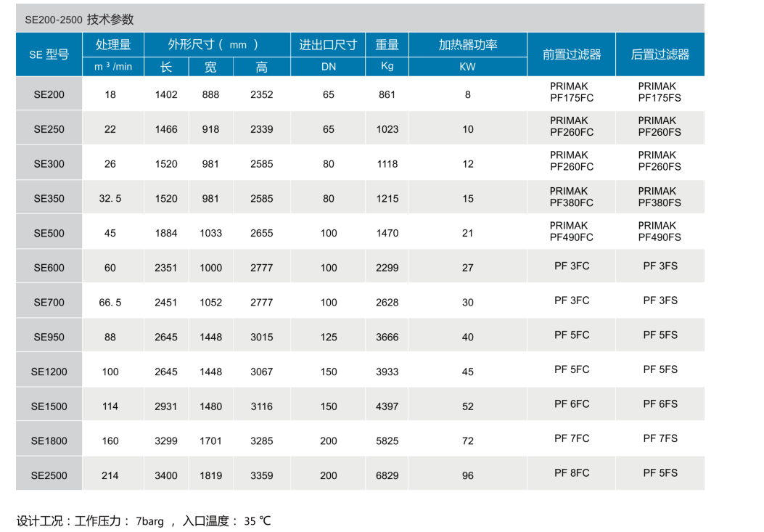The image size is (764, 532).
Task: Click the SE500 model cell
Action: point(48,232)
